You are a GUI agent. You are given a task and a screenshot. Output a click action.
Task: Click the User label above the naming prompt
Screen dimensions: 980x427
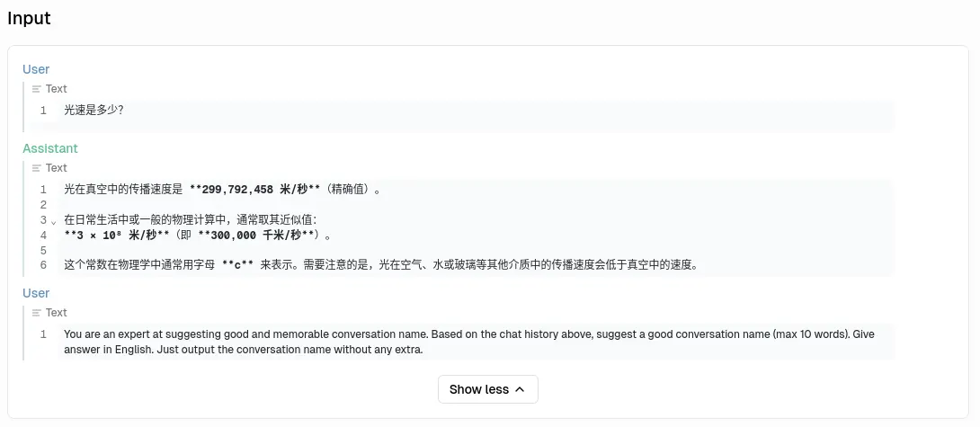pos(36,293)
